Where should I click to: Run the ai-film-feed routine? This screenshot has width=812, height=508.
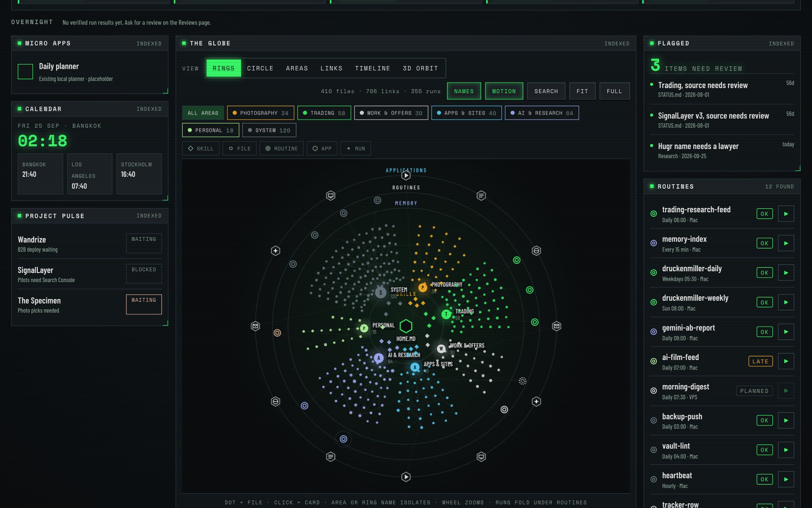(786, 362)
